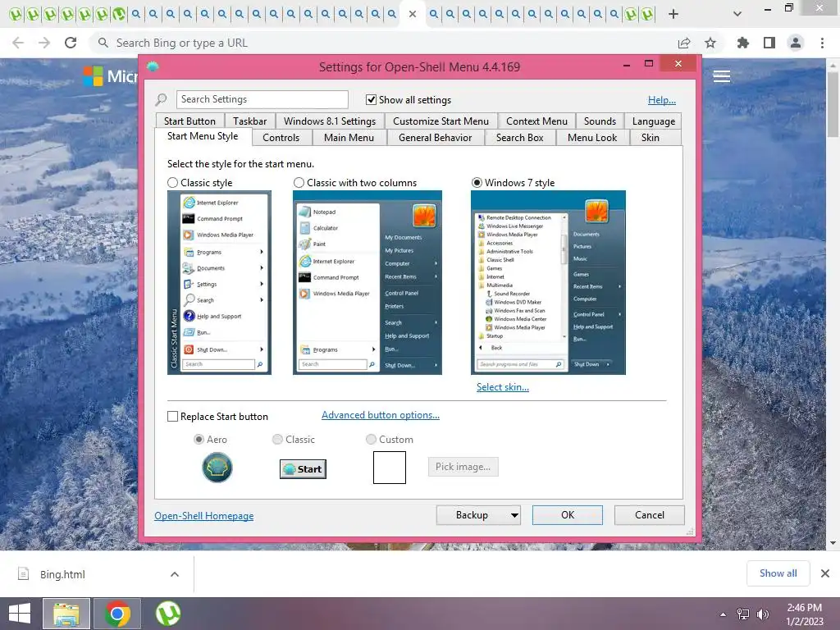Open a new browser tab

click(x=673, y=14)
